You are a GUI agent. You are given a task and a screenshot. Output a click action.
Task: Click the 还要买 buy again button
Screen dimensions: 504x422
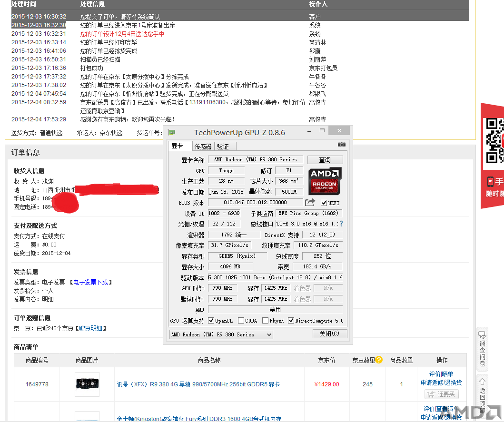coord(442,394)
